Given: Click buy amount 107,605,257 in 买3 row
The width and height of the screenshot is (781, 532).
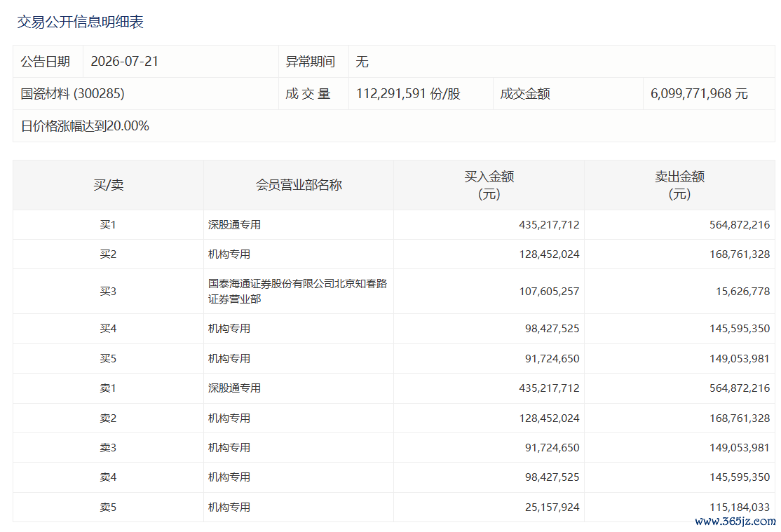Looking at the screenshot, I should coord(549,292).
